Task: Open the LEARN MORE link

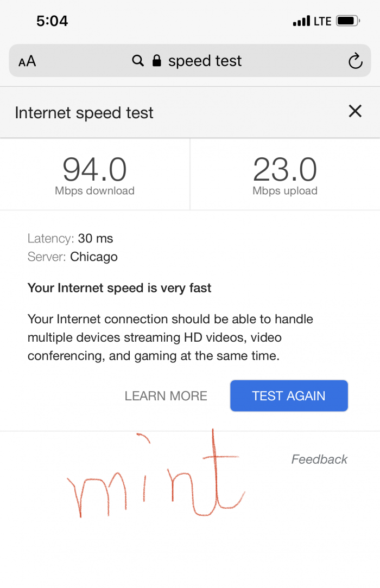Action: click(x=166, y=396)
